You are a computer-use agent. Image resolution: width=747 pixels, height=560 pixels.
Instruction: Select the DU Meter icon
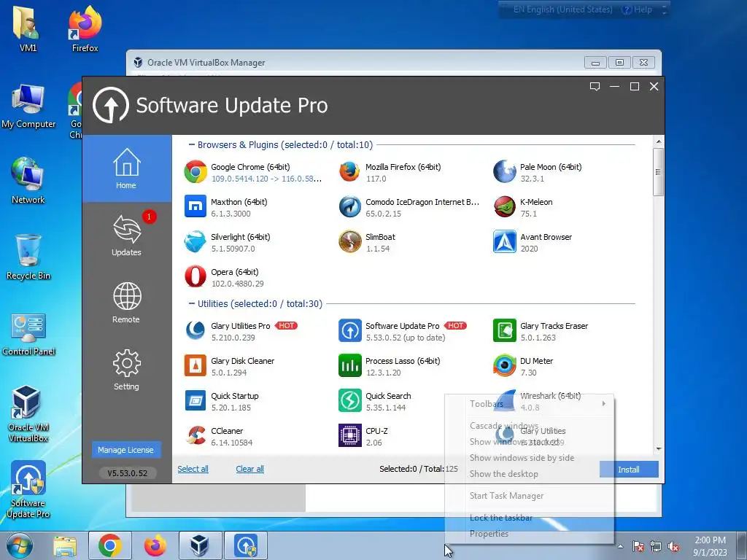505,366
